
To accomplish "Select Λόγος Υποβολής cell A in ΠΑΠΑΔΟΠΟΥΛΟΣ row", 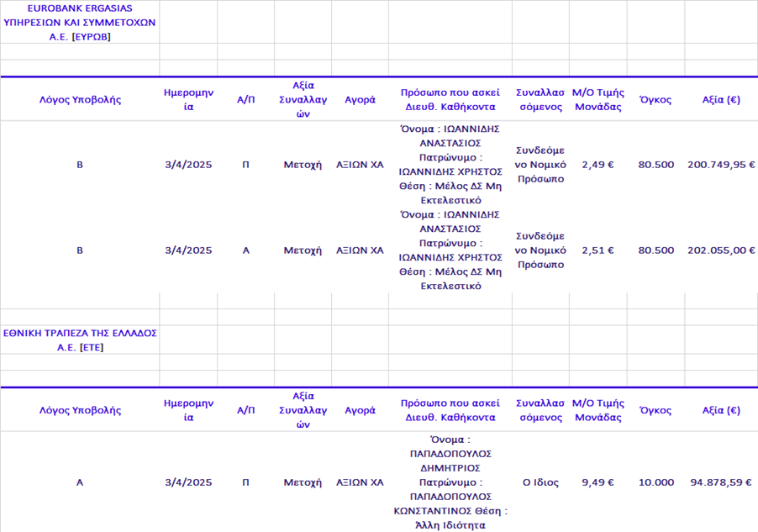I will pyautogui.click(x=80, y=482).
